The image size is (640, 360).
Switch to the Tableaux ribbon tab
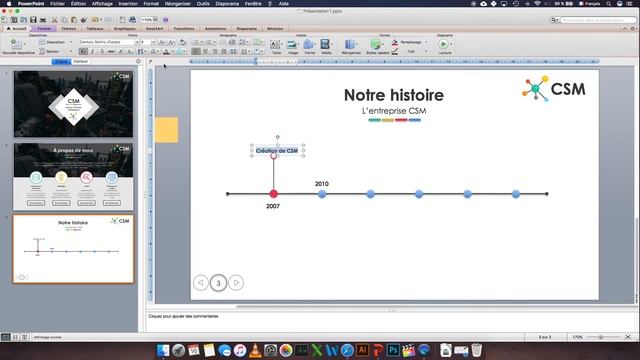click(x=95, y=29)
